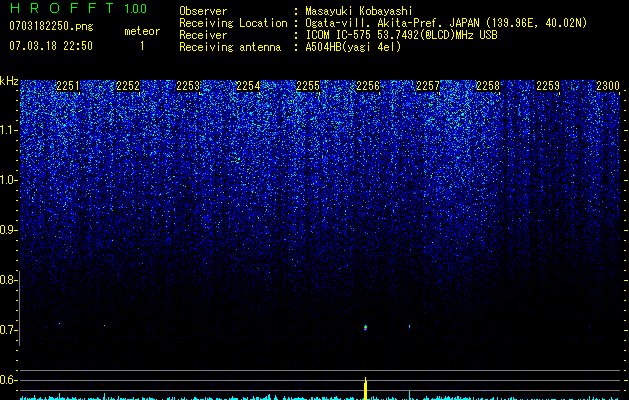
Task: Click the gray vertical range bar at left
Action: (x=19, y=308)
